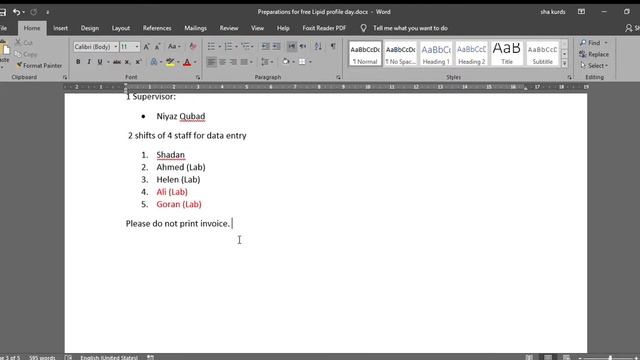
Task: Apply the Heading 1 style
Action: (436, 53)
